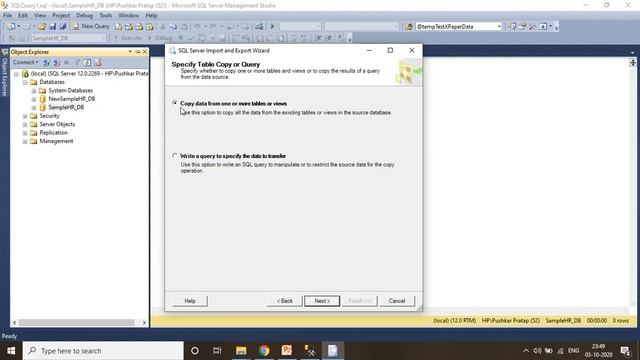
Task: Click the Open File folder icon
Action: [x=42, y=27]
